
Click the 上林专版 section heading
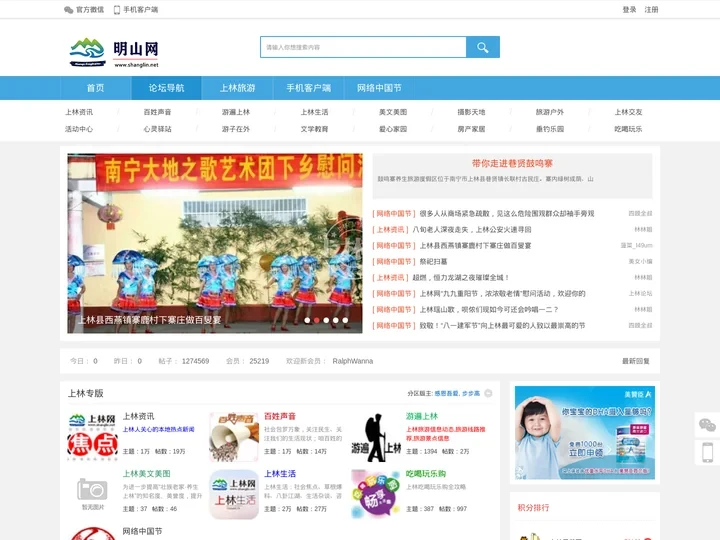click(86, 394)
